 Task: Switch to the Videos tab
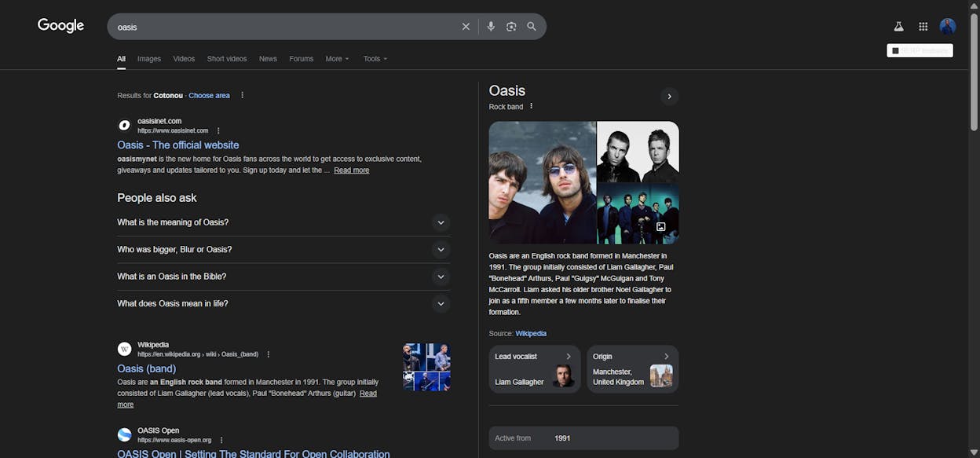184,59
